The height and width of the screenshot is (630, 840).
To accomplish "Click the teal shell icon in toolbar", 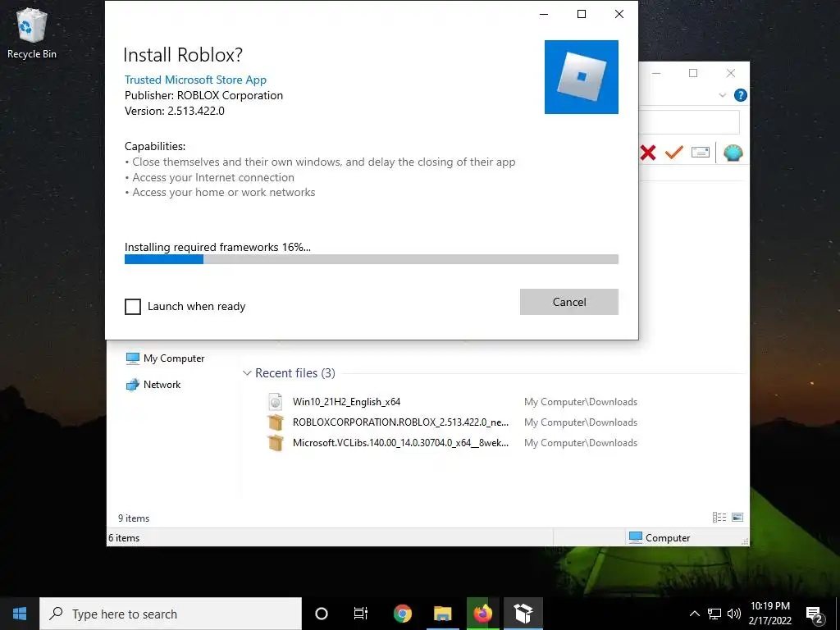I will (x=733, y=153).
